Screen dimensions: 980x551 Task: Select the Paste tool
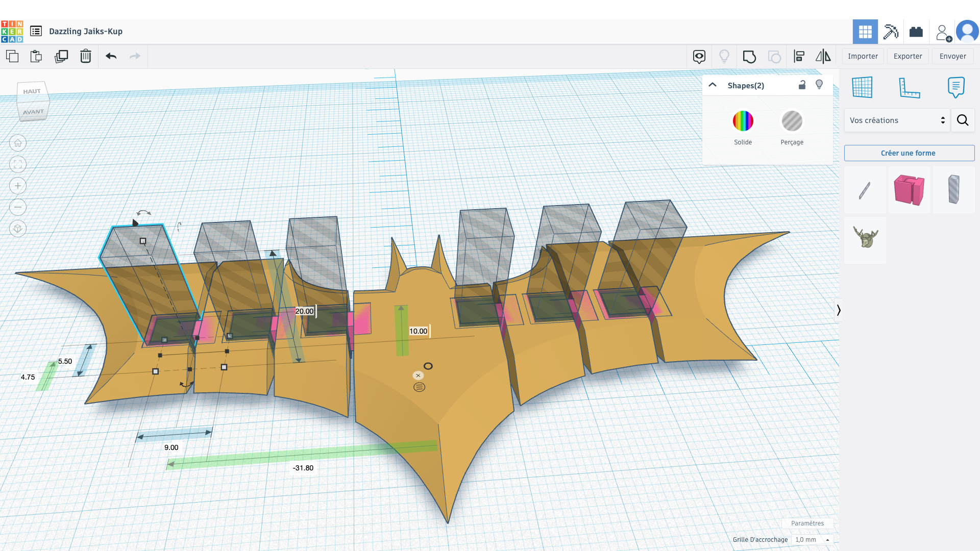tap(36, 56)
